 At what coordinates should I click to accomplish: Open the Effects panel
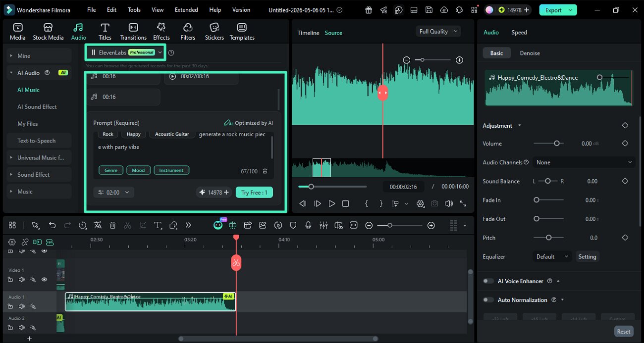point(161,32)
